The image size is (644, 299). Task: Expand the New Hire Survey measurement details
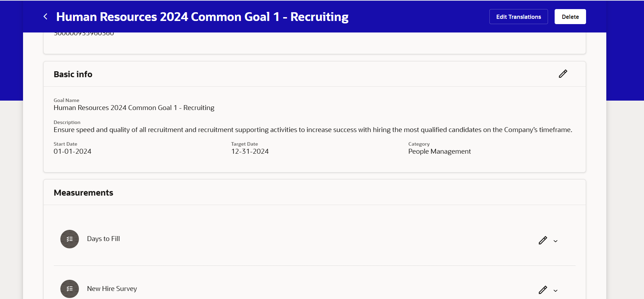[x=556, y=291]
